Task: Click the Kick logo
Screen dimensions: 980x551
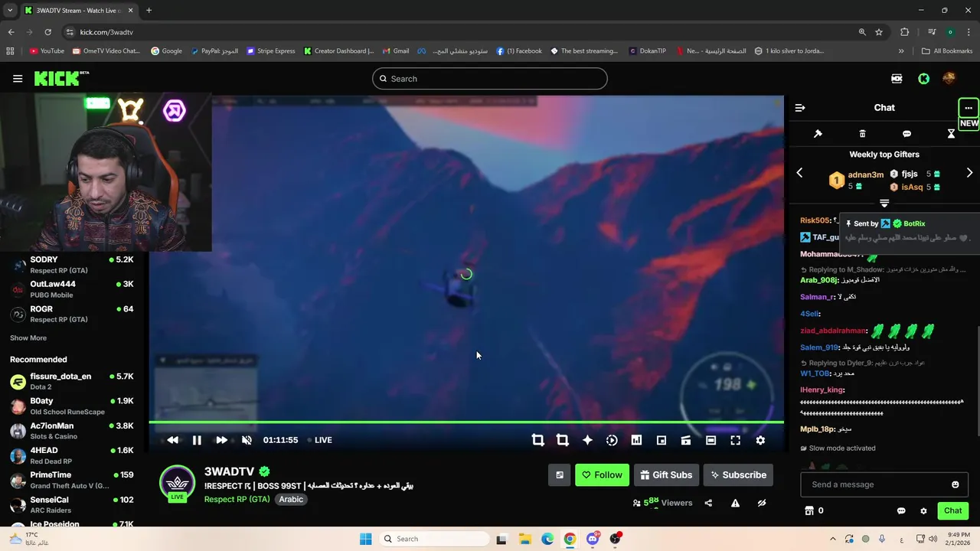Action: pos(61,79)
